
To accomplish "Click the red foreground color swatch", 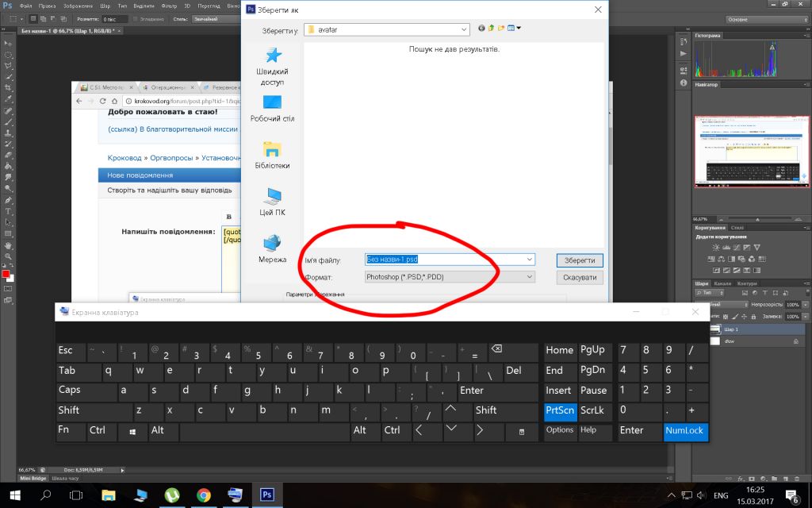I will (6, 274).
